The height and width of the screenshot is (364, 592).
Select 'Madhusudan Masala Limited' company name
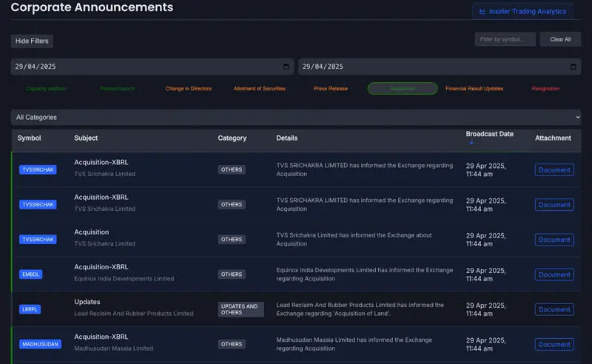click(x=114, y=348)
